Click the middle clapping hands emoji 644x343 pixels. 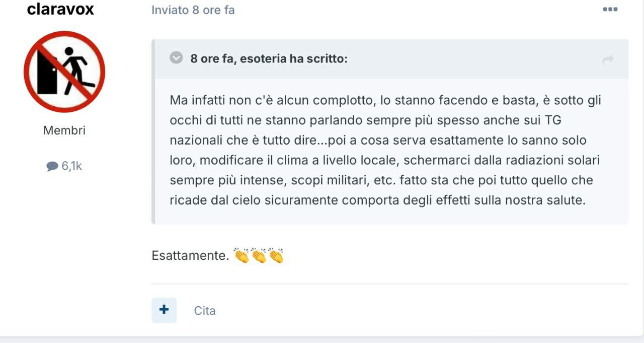(x=259, y=255)
